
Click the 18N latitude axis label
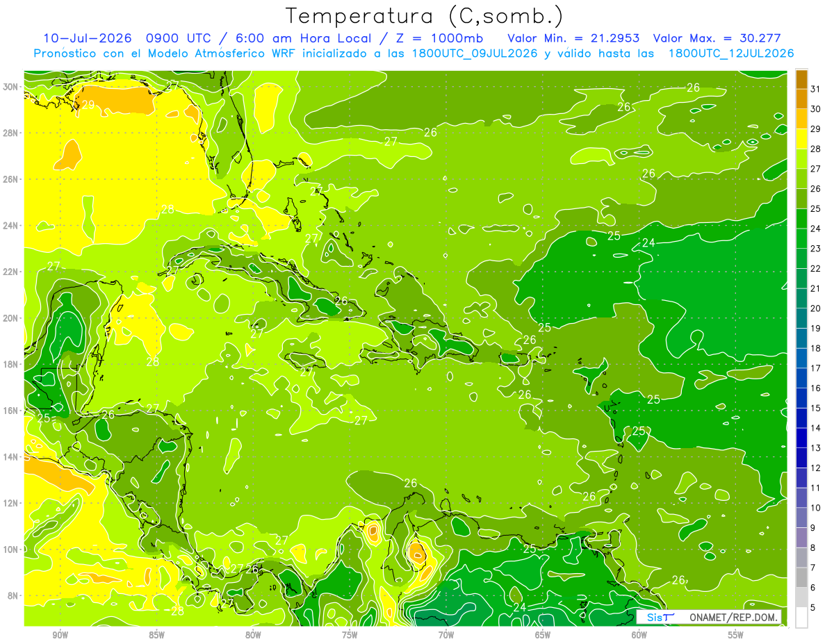[10, 364]
